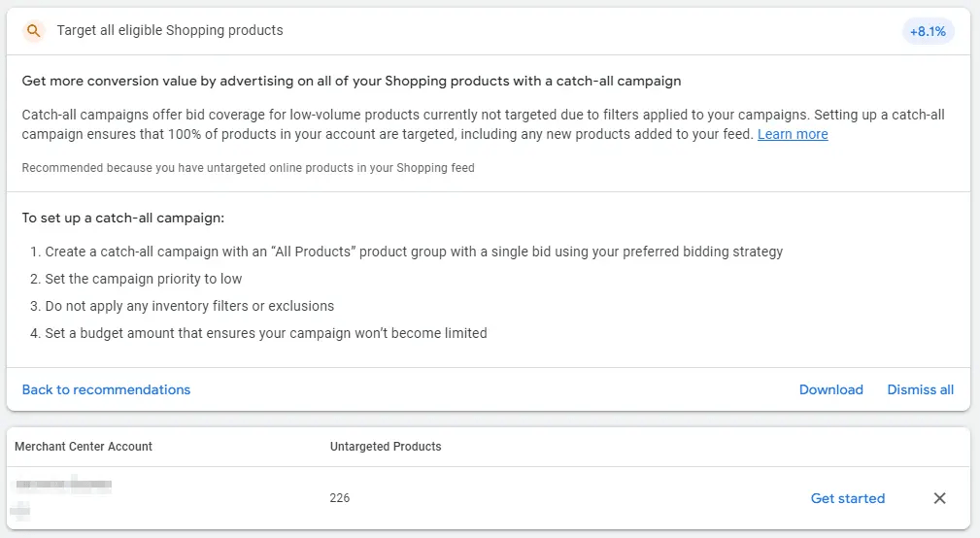The width and height of the screenshot is (980, 538).
Task: Click the magnifier icon beside the recommendation title
Action: [33, 31]
